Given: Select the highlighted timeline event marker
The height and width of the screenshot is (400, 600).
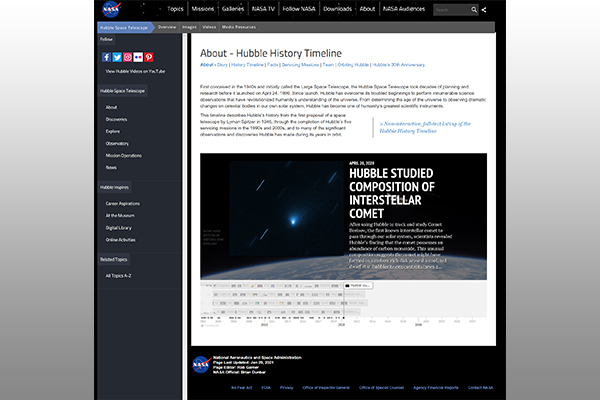Looking at the screenshot, I should [x=358, y=286].
